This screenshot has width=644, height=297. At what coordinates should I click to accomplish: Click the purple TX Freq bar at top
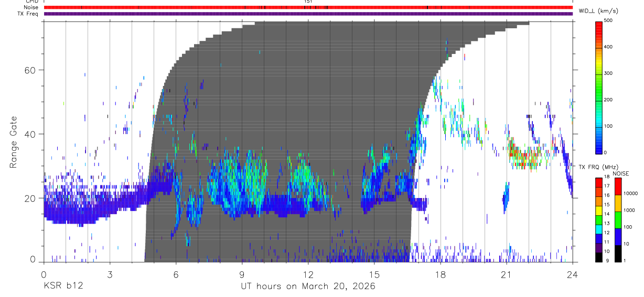click(308, 14)
